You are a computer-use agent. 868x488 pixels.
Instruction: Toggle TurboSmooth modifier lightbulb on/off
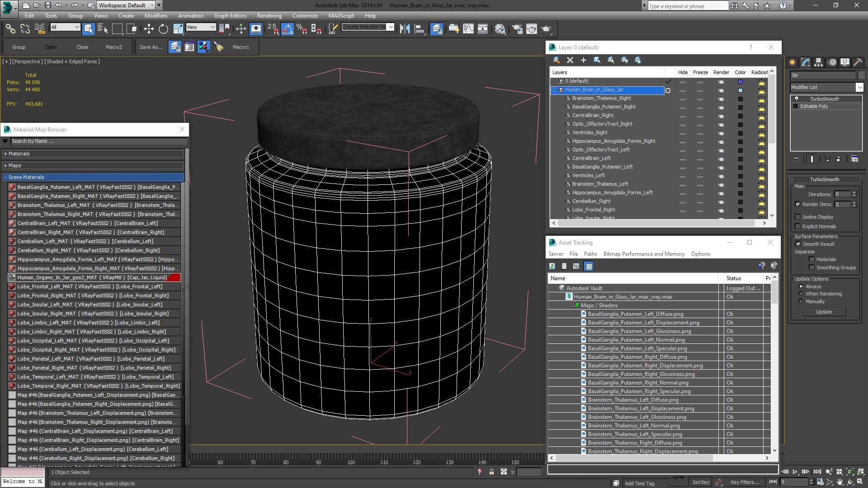797,99
